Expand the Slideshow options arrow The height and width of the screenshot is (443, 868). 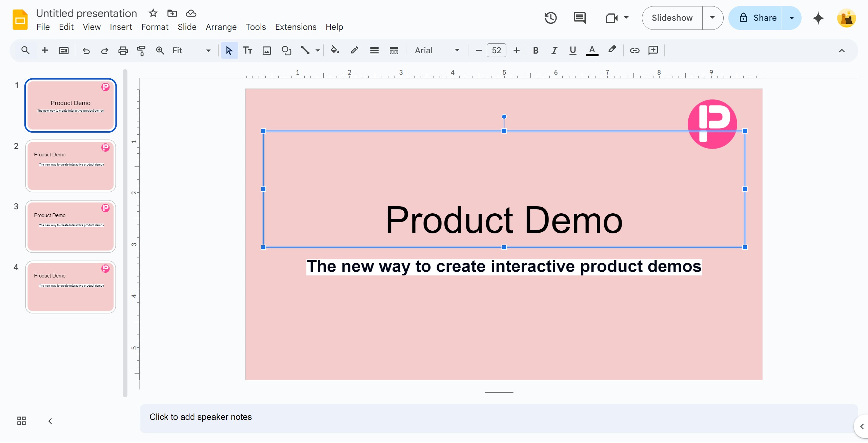712,18
